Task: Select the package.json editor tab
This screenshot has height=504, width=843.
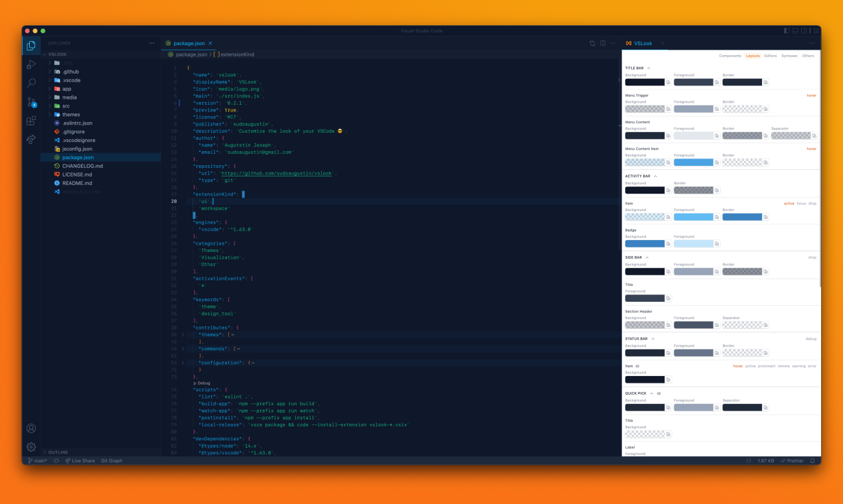Action: (x=189, y=43)
